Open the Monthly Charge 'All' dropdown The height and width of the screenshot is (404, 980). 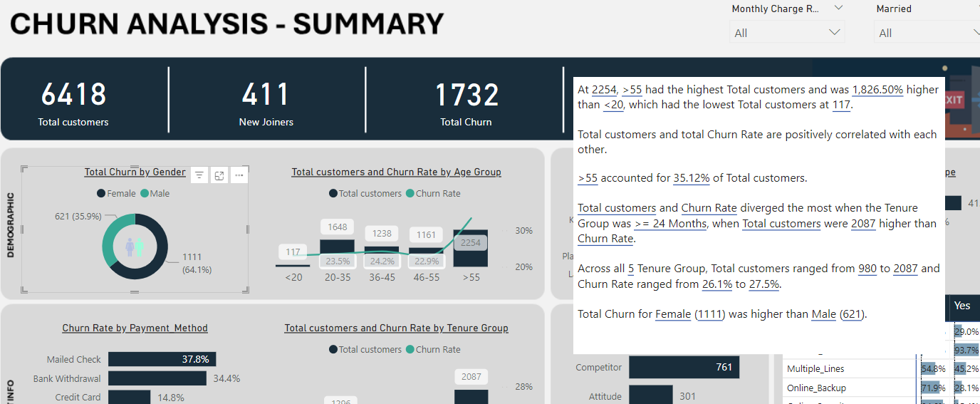point(787,33)
